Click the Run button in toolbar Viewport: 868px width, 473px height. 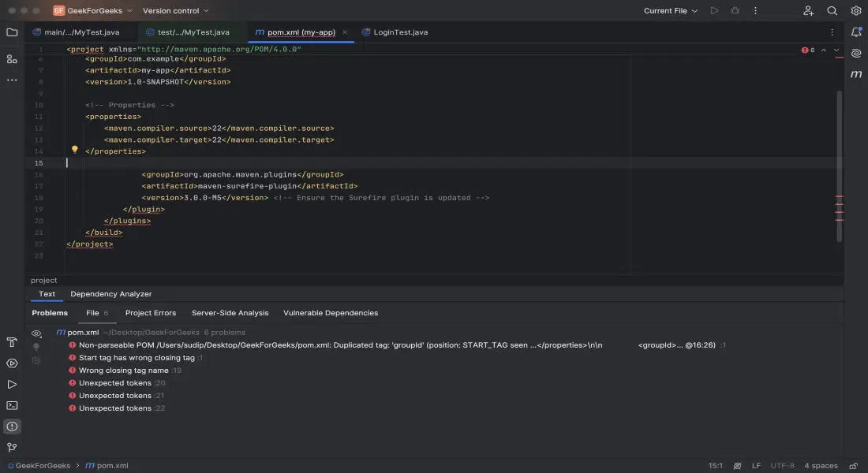click(x=714, y=10)
